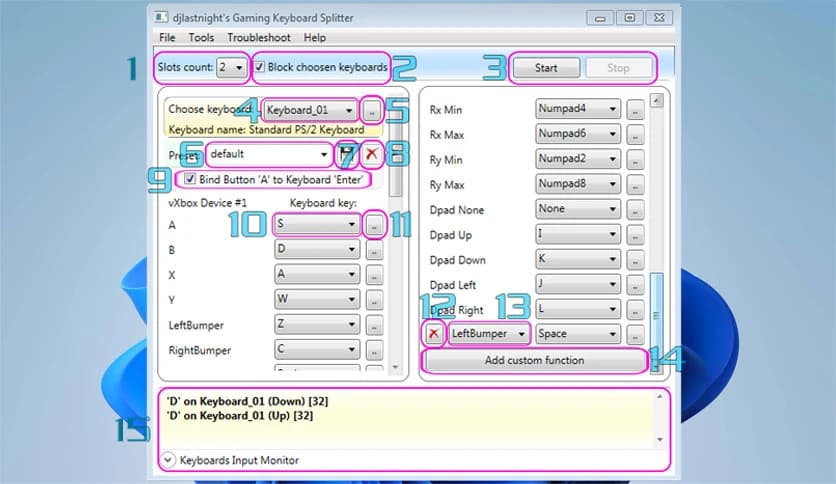Click the app icon in the title bar
This screenshot has height=484, width=836.
click(x=163, y=17)
